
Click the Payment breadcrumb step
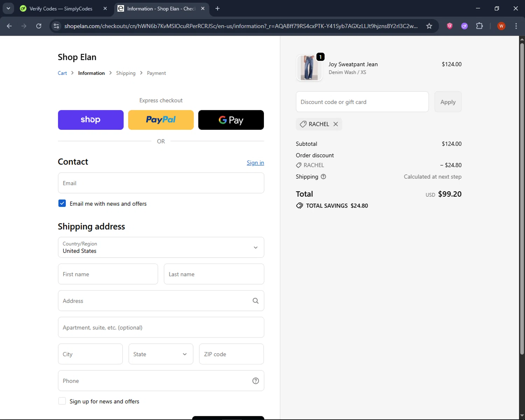[x=156, y=73]
